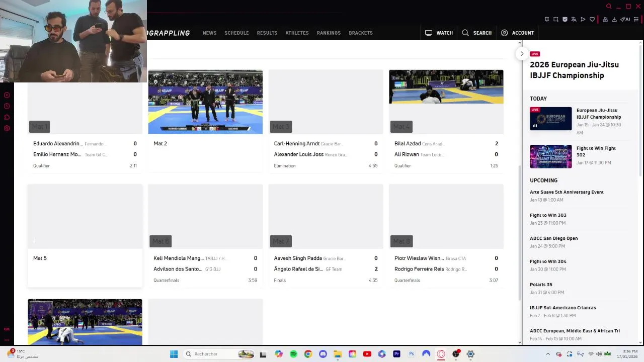The height and width of the screenshot is (362, 644).
Task: Open the European Jiu-Jitsu event thumbnail under Today
Action: point(550,119)
